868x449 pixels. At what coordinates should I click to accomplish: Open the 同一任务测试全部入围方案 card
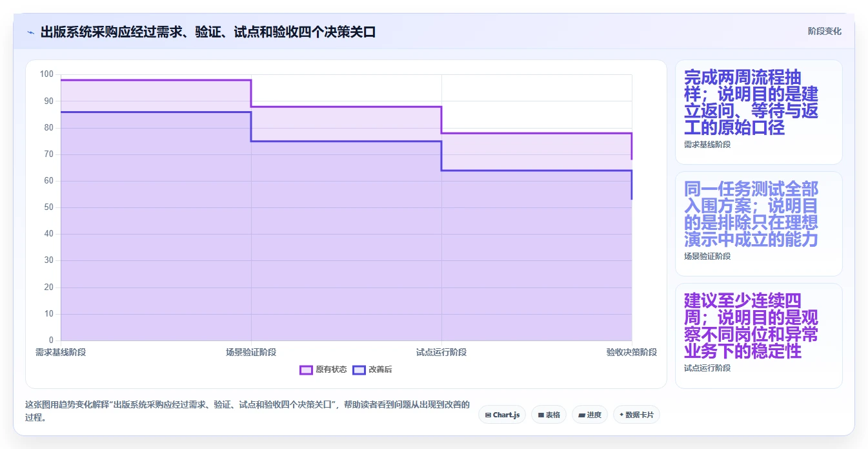[759, 224]
